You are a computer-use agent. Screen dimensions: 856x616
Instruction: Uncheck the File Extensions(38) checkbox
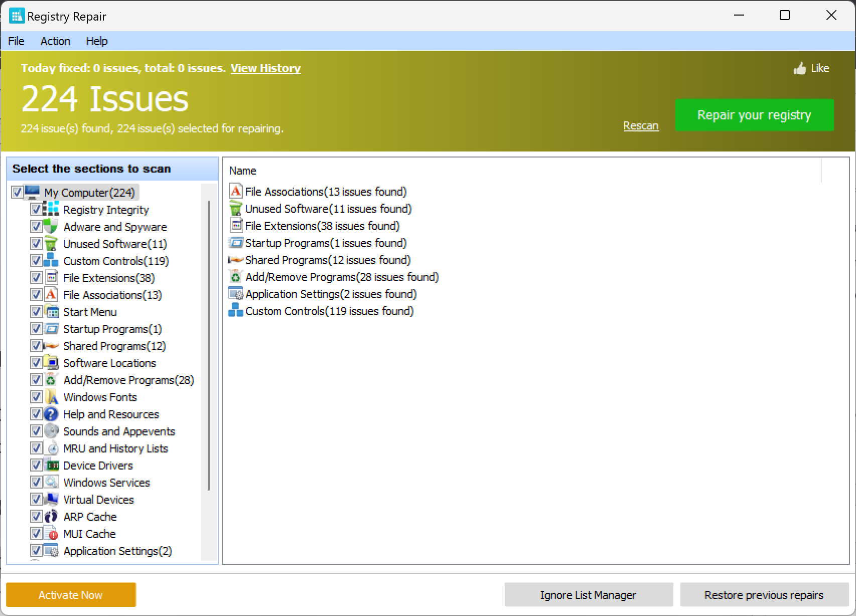[36, 277]
